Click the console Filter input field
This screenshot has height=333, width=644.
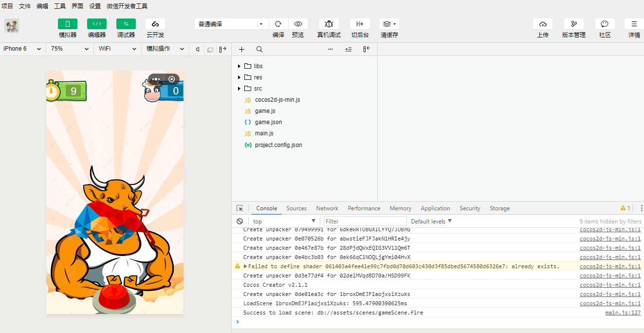(365, 221)
